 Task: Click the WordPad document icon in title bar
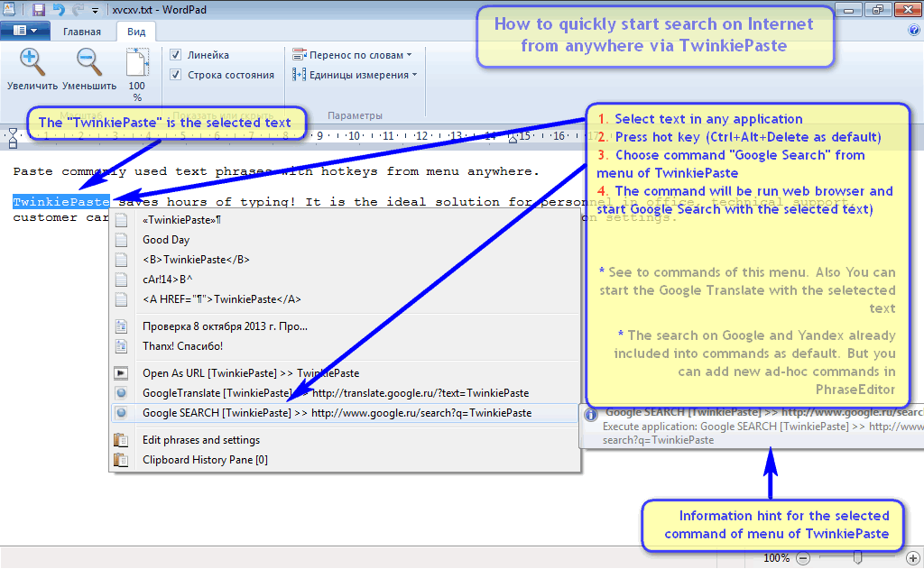point(9,9)
